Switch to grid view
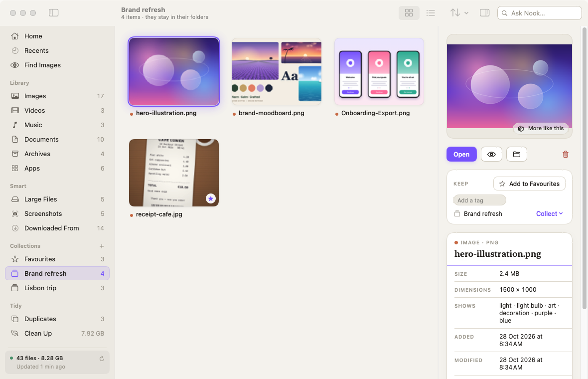The image size is (588, 379). [x=409, y=13]
